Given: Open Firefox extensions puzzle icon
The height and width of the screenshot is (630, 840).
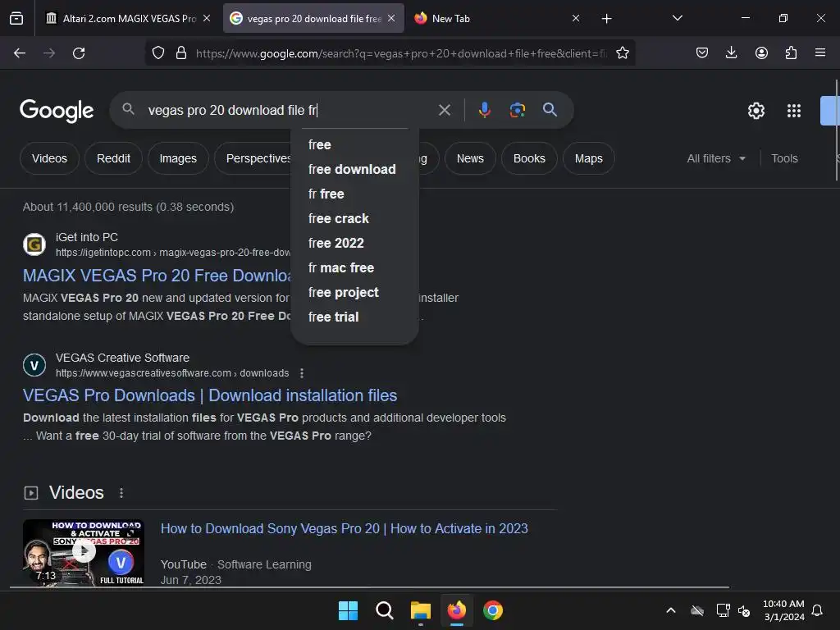Looking at the screenshot, I should coord(791,53).
